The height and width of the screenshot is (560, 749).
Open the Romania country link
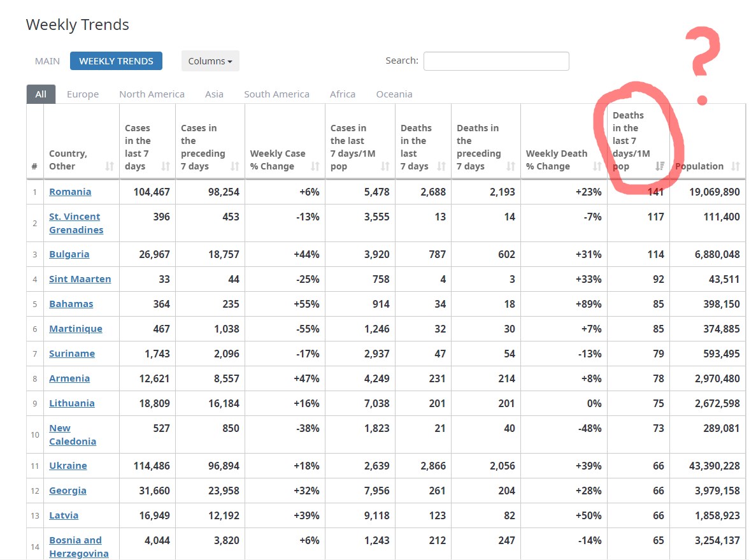coord(70,192)
